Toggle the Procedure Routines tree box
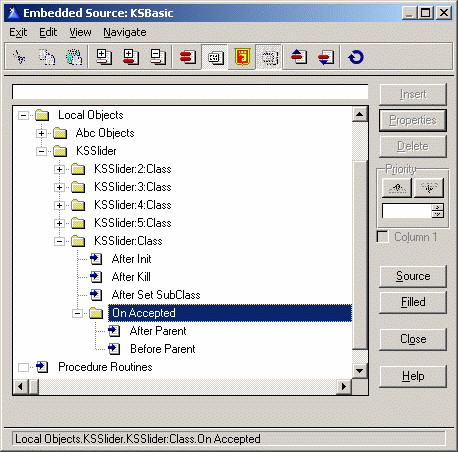This screenshot has height=452, width=458. point(23,367)
